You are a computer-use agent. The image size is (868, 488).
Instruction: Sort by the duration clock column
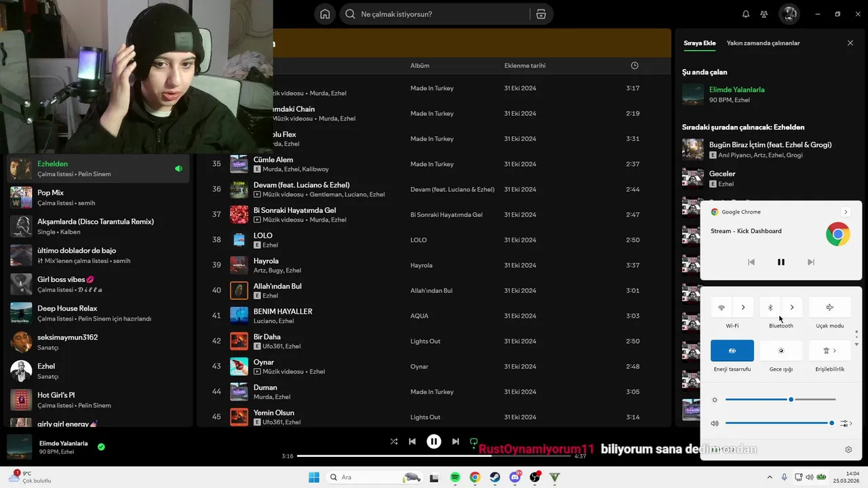click(x=635, y=66)
